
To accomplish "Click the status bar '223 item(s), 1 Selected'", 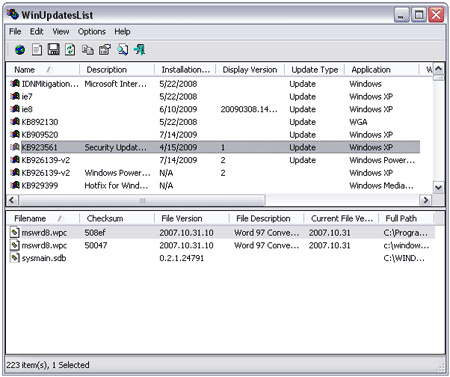I will coord(48,365).
